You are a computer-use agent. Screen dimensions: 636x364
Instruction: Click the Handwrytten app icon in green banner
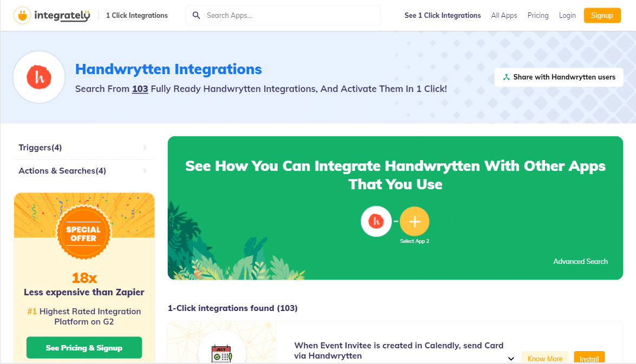(376, 221)
